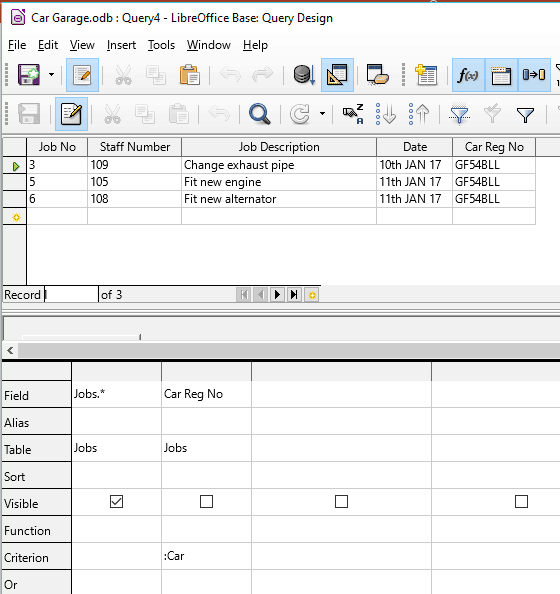Open Find Record magnifier
Viewport: 560px width, 594px height.
click(x=260, y=114)
